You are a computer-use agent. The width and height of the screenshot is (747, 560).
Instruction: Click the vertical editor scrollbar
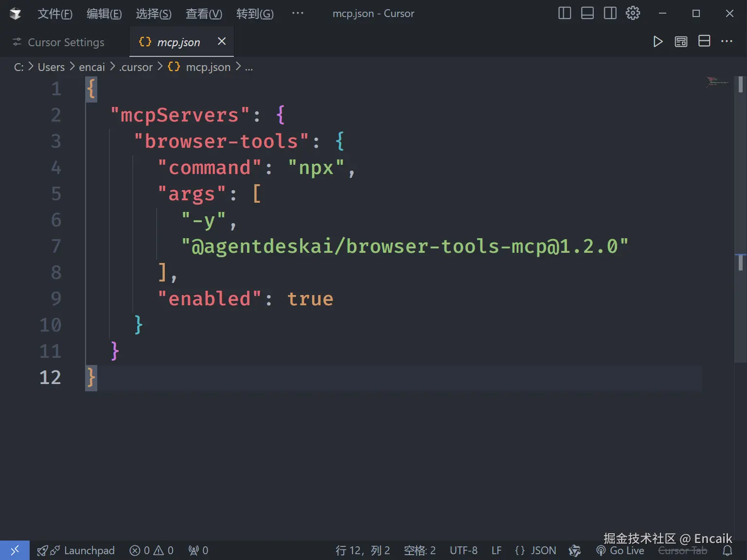[x=741, y=219]
